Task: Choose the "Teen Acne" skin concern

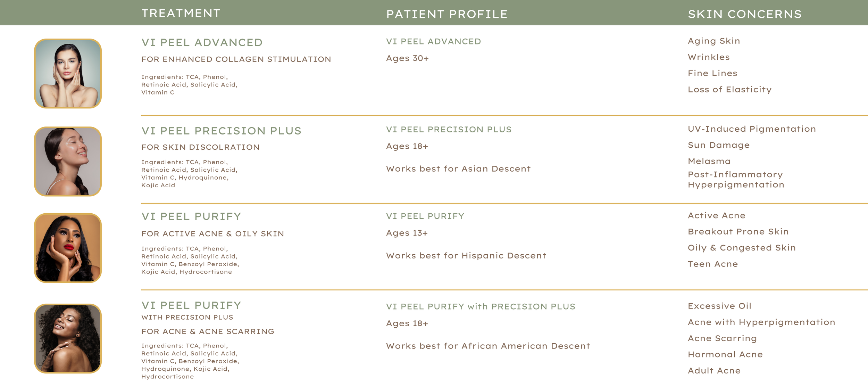Action: (713, 264)
